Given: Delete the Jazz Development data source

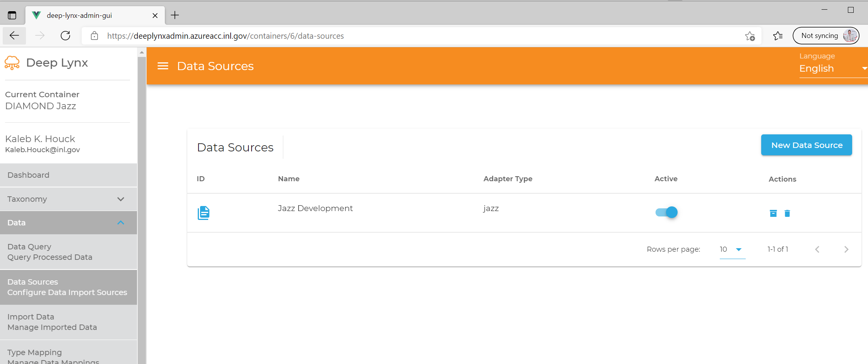Looking at the screenshot, I should tap(787, 213).
